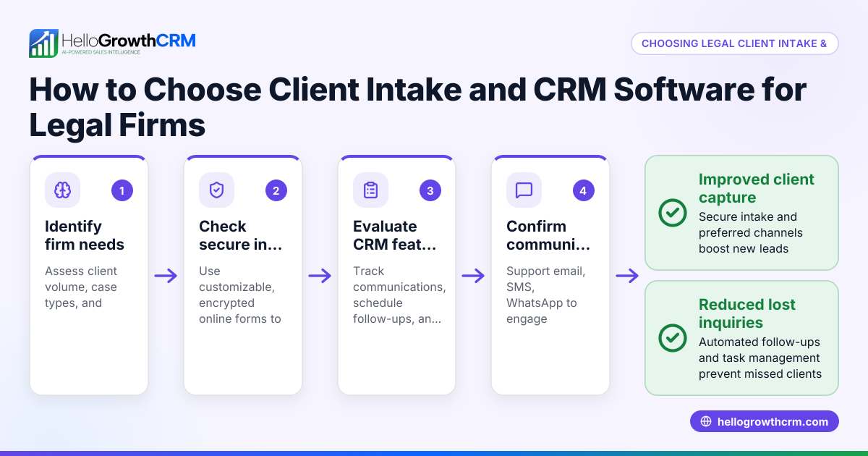Click the 'Confirm communi…' heading

548,235
